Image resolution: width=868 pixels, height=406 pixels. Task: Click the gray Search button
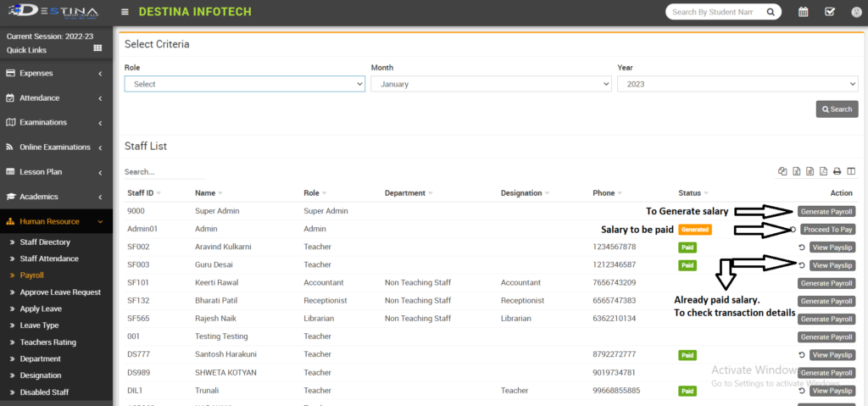[x=837, y=109]
